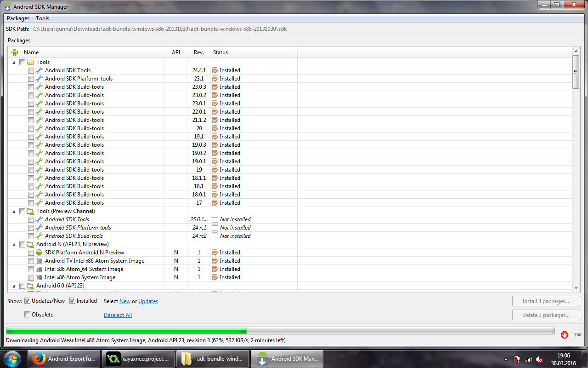Check the Android SDK Tools 24.4.1 checkbox
This screenshot has width=588, height=368.
point(31,70)
